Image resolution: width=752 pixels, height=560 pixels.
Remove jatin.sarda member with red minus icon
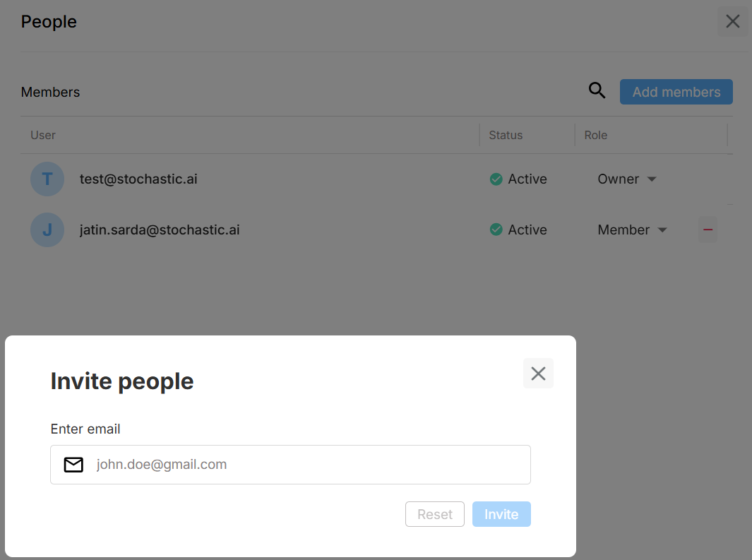[x=708, y=230]
